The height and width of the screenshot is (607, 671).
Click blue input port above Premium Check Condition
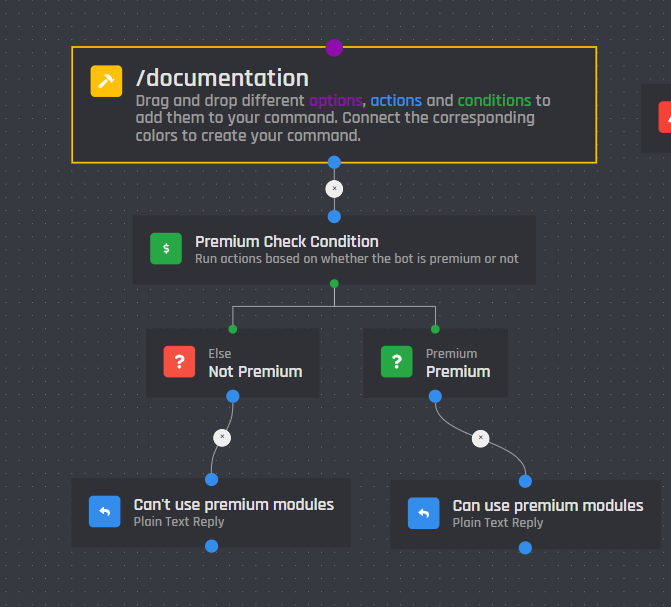(x=334, y=216)
